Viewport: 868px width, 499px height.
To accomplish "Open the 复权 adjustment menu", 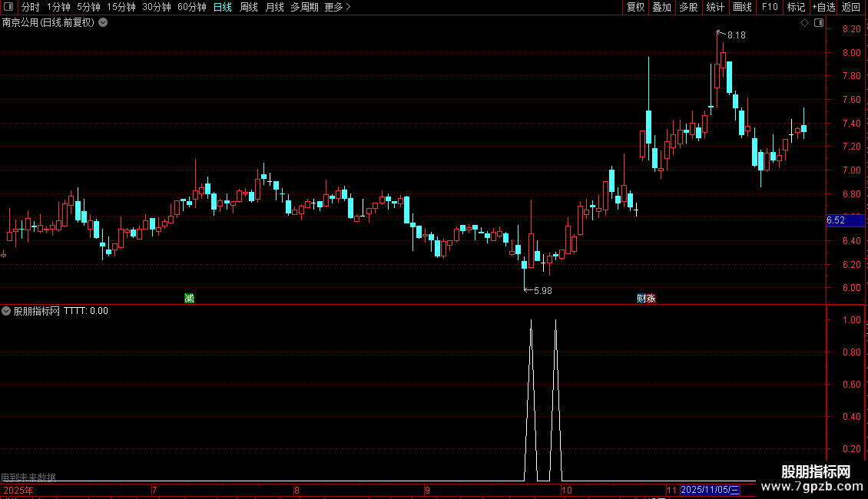I will [635, 7].
